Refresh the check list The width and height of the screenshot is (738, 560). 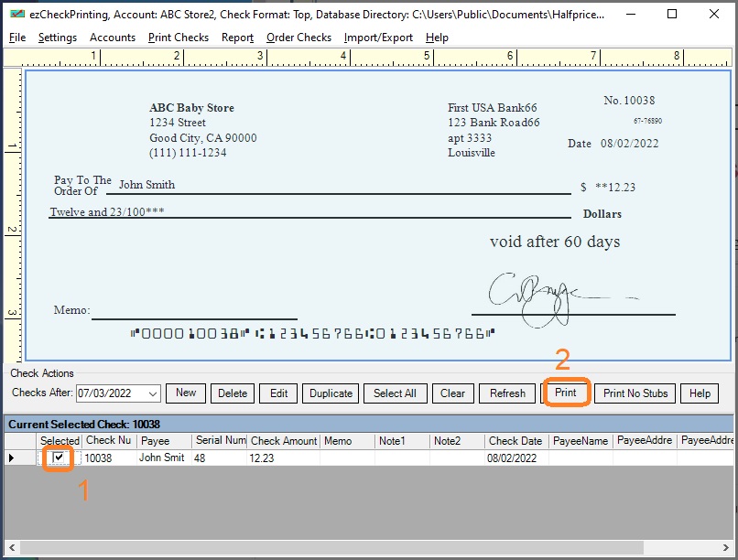pos(507,393)
